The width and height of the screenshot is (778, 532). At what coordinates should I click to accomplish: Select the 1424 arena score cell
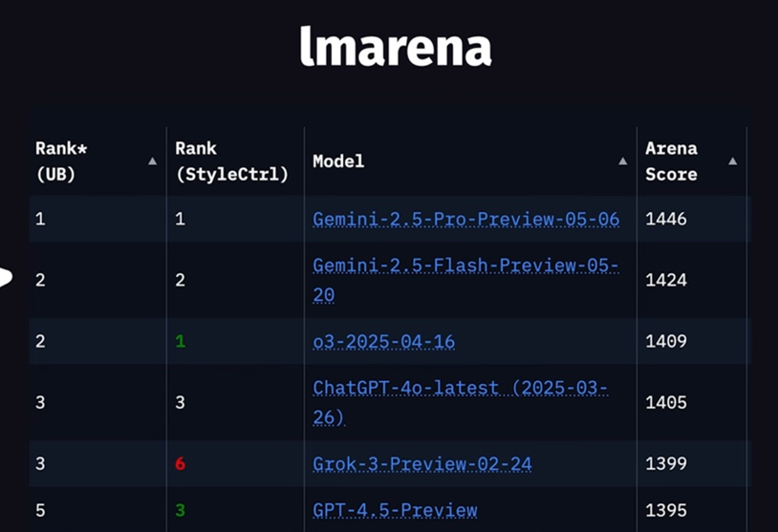click(665, 281)
